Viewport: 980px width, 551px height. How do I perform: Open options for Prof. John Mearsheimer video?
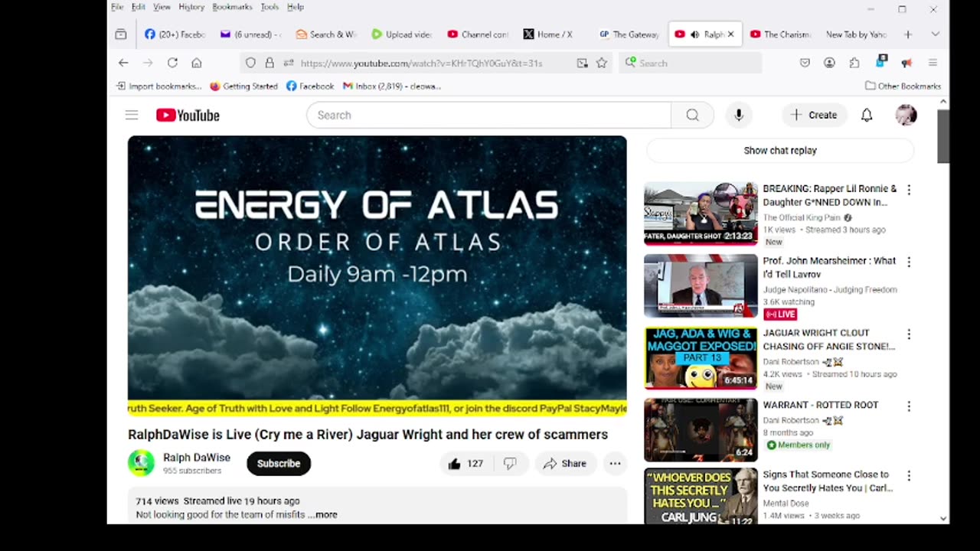909,262
